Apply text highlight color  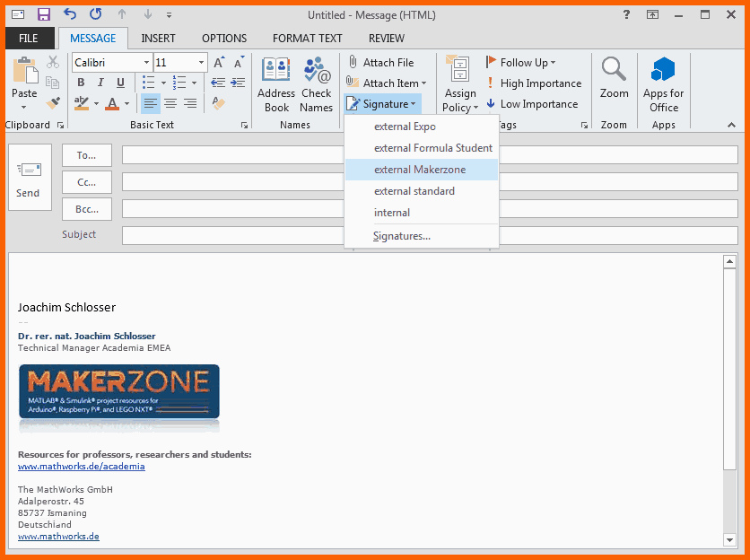pos(82,103)
